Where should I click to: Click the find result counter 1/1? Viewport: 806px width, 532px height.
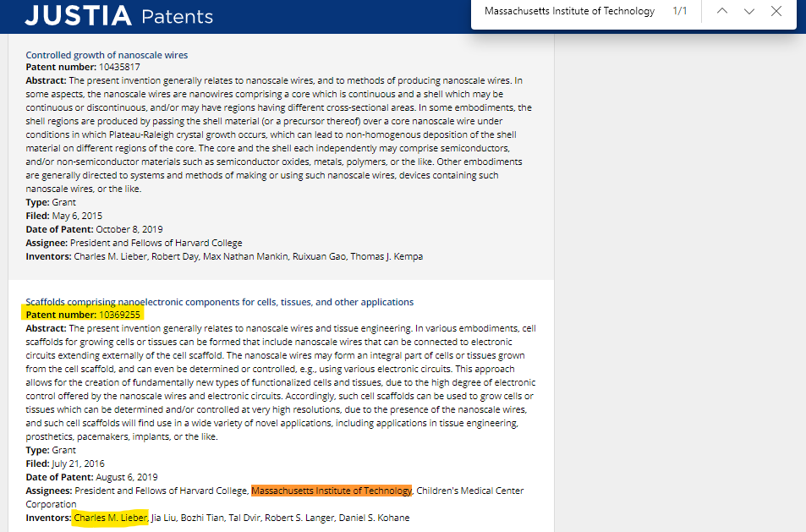point(679,11)
